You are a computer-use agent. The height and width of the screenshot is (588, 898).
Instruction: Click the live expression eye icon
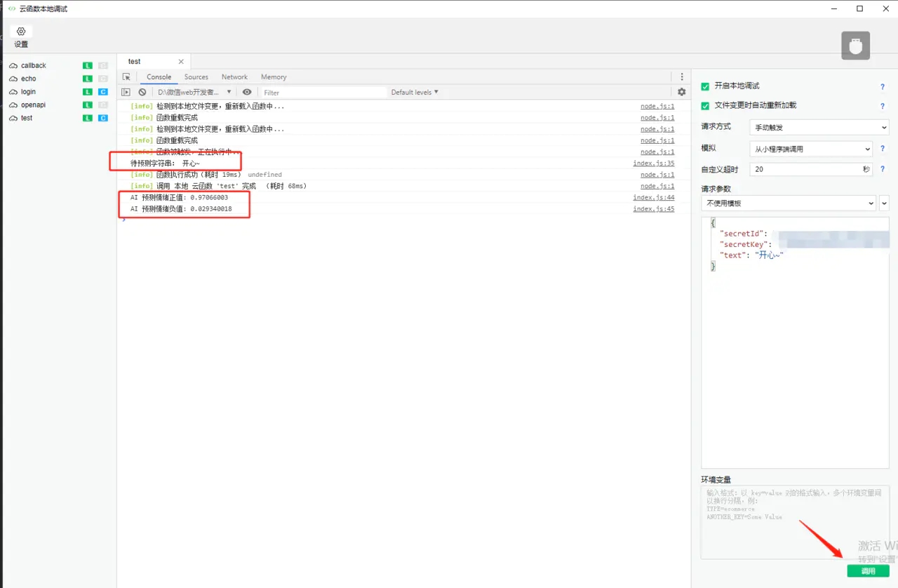click(247, 92)
